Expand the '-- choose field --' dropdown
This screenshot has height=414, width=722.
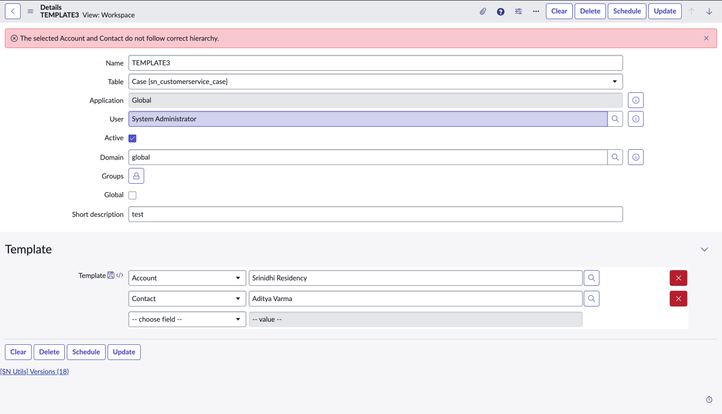tap(187, 319)
